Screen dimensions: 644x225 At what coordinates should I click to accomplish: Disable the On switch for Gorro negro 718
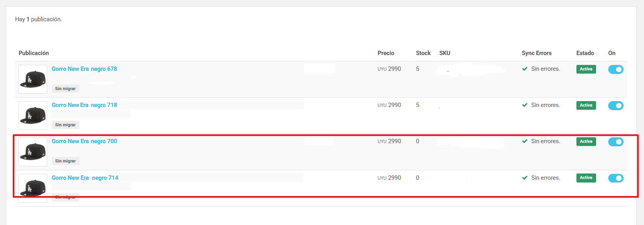(616, 105)
